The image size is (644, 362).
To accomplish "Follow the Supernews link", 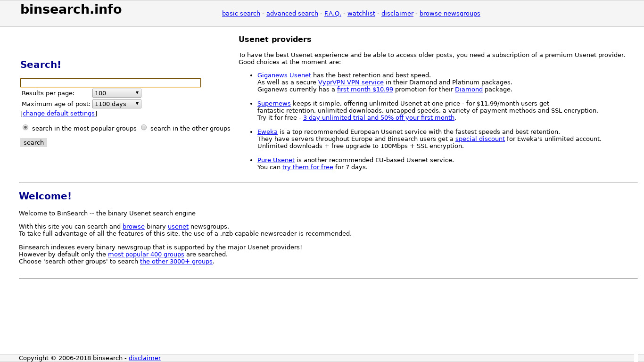I will (274, 104).
